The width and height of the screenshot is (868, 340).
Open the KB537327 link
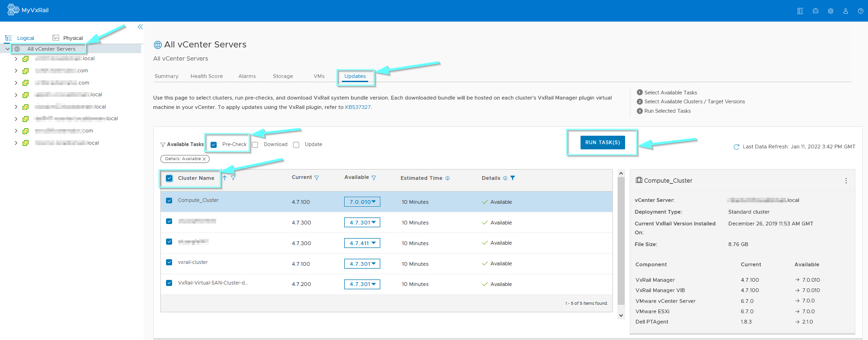358,107
